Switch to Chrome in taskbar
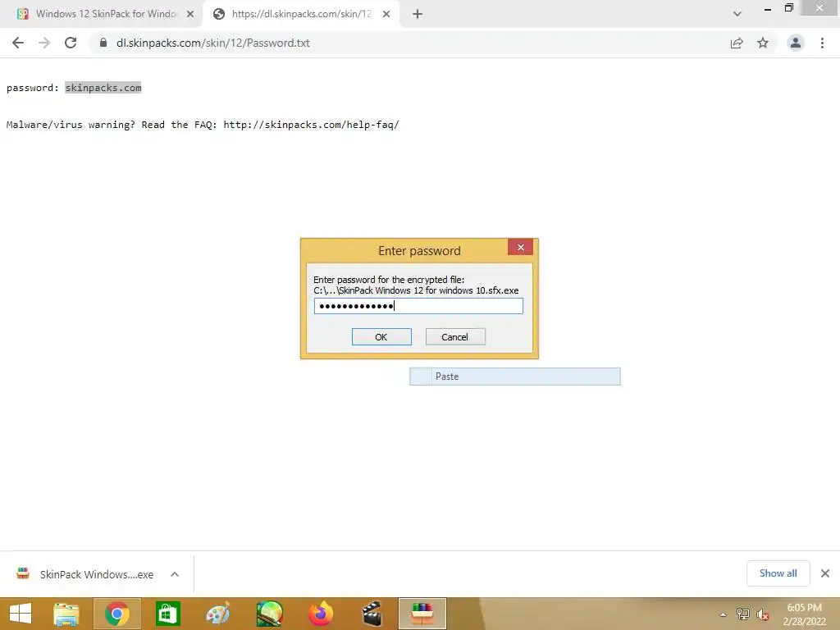 pos(116,614)
